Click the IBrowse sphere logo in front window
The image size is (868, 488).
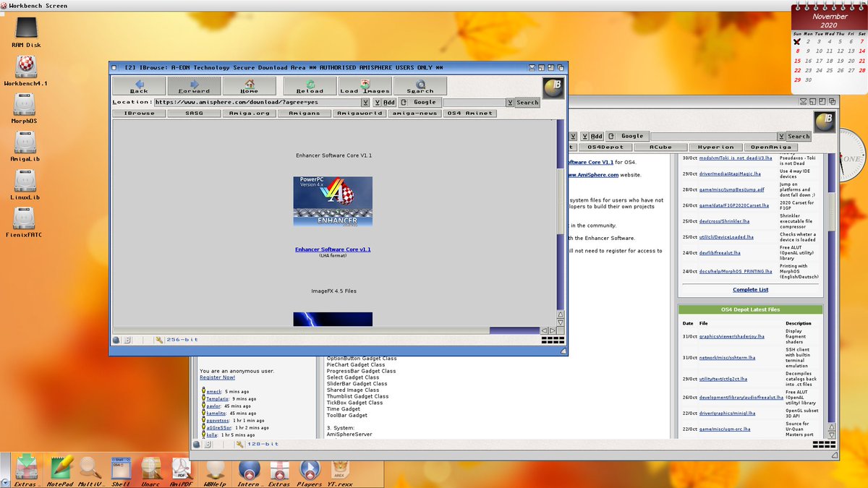[x=553, y=87]
